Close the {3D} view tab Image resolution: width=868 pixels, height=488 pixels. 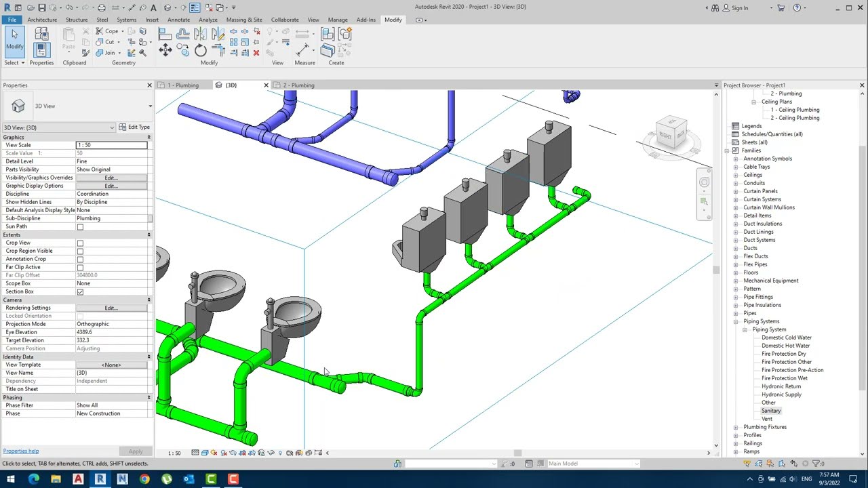(266, 85)
